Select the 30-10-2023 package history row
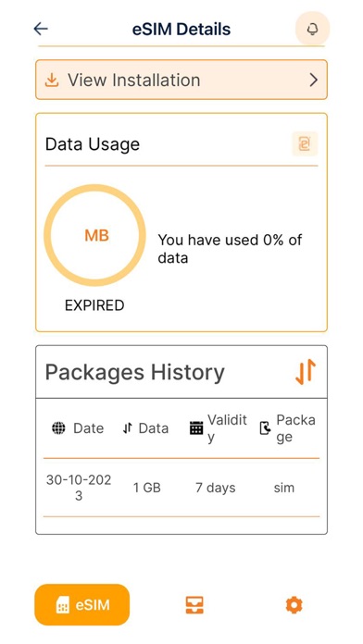 point(181,488)
